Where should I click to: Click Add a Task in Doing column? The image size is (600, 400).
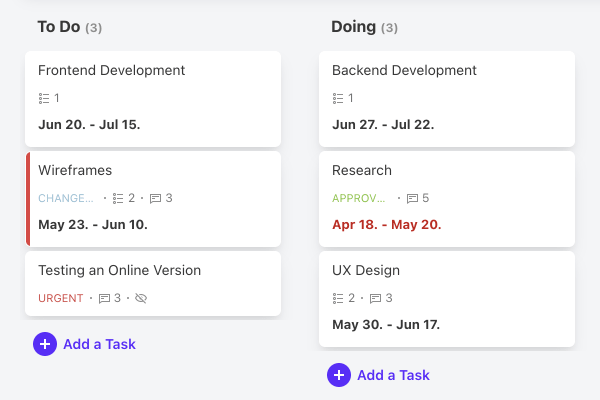[393, 375]
